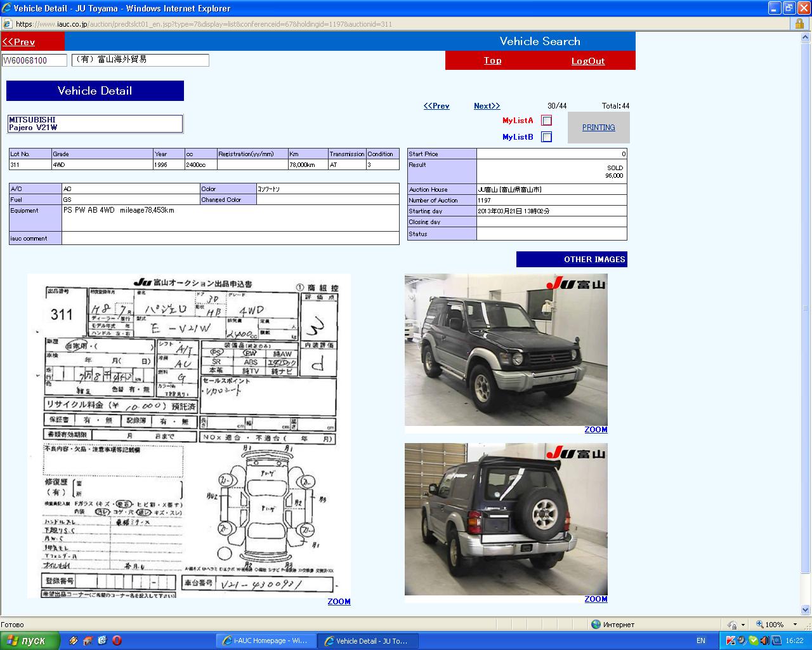Click MITSUBISHI Pajero V21W model text
812x650 pixels.
click(x=33, y=124)
